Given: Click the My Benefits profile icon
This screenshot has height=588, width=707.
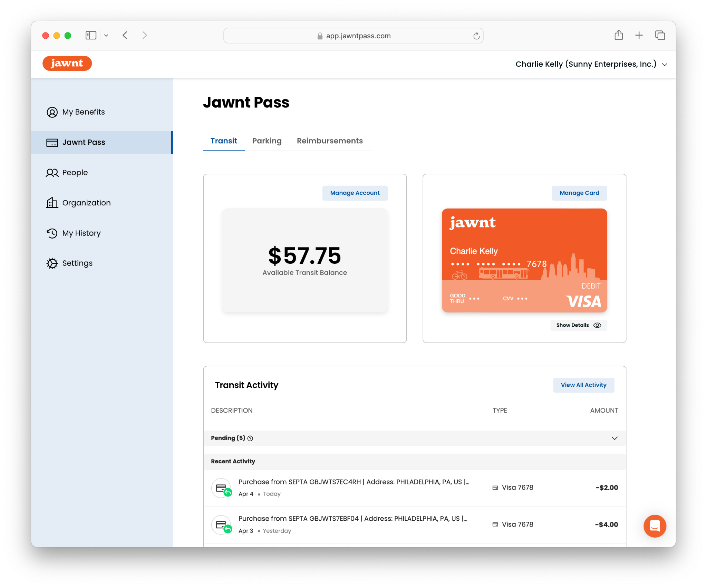Looking at the screenshot, I should click(52, 112).
